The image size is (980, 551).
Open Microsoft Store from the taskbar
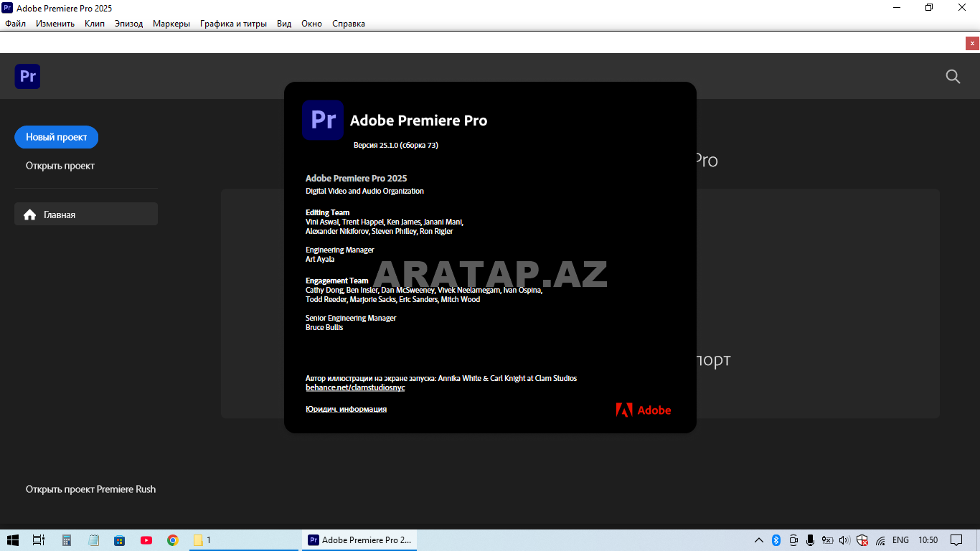point(120,540)
